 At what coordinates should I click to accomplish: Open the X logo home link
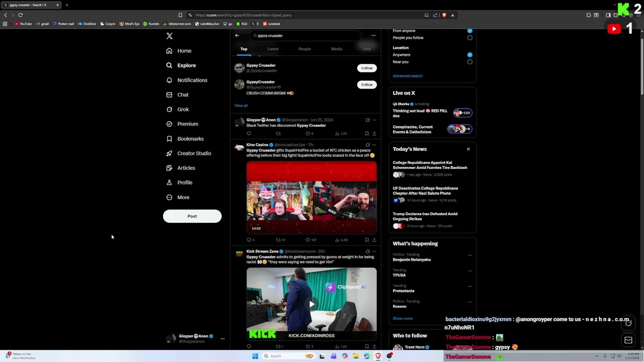coord(170,36)
